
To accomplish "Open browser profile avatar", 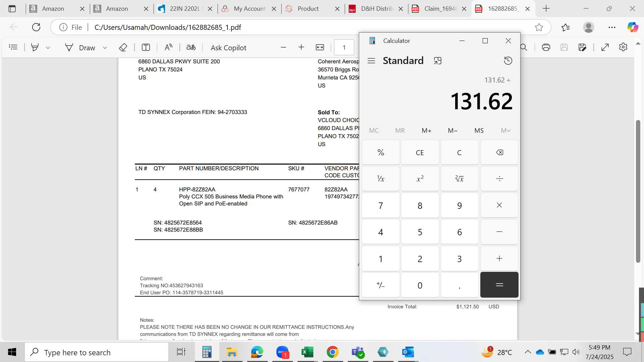I will click(589, 27).
